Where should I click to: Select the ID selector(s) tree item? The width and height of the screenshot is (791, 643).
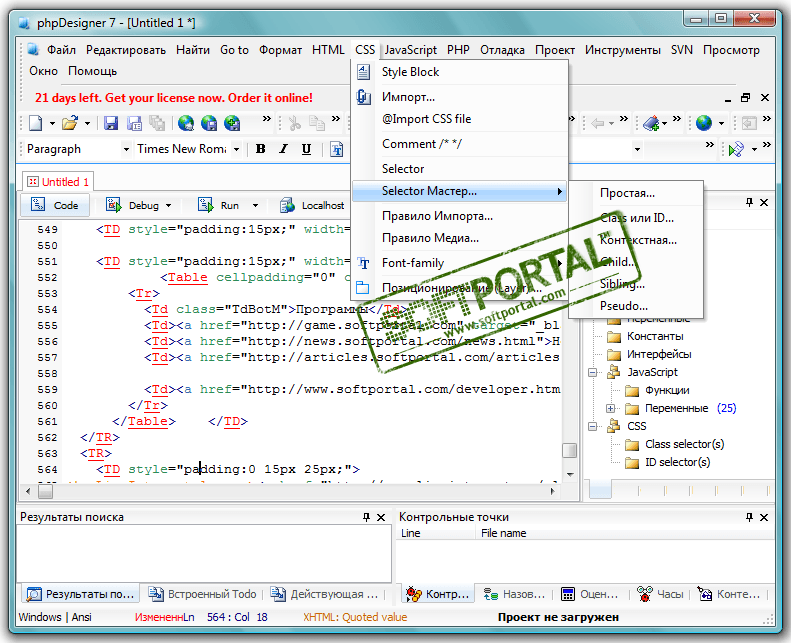coord(677,462)
